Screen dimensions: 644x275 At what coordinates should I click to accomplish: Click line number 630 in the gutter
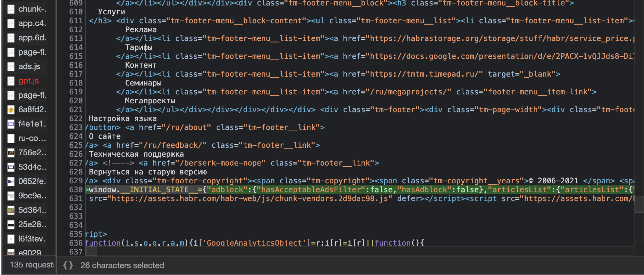point(76,190)
